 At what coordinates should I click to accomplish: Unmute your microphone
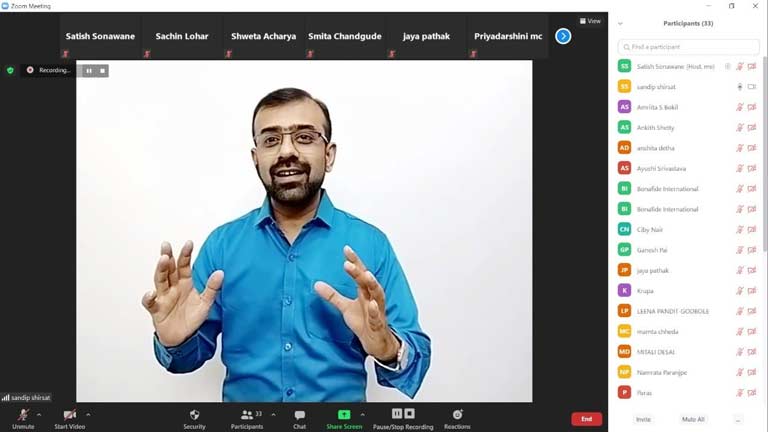[x=22, y=415]
